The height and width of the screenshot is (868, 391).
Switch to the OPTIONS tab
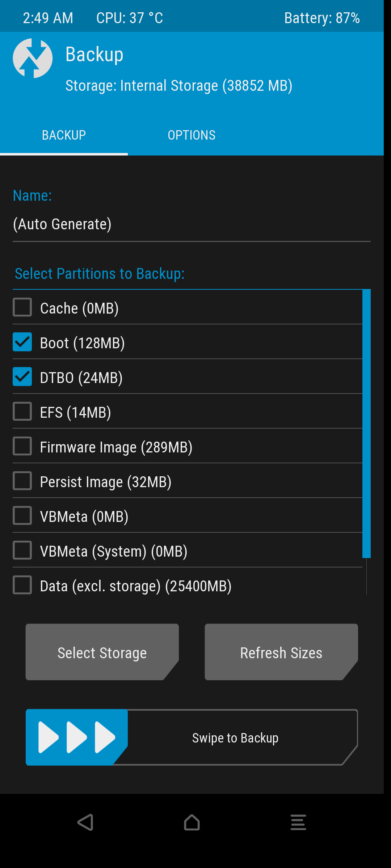[192, 135]
